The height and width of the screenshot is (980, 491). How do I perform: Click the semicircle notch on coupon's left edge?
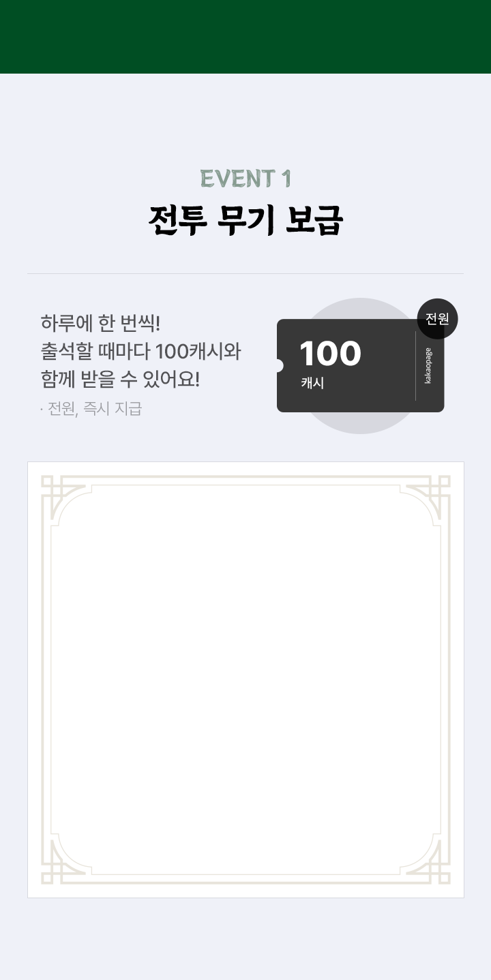[278, 366]
